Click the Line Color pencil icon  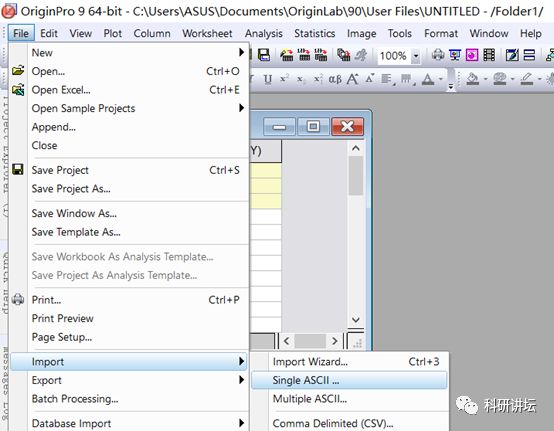[x=527, y=78]
